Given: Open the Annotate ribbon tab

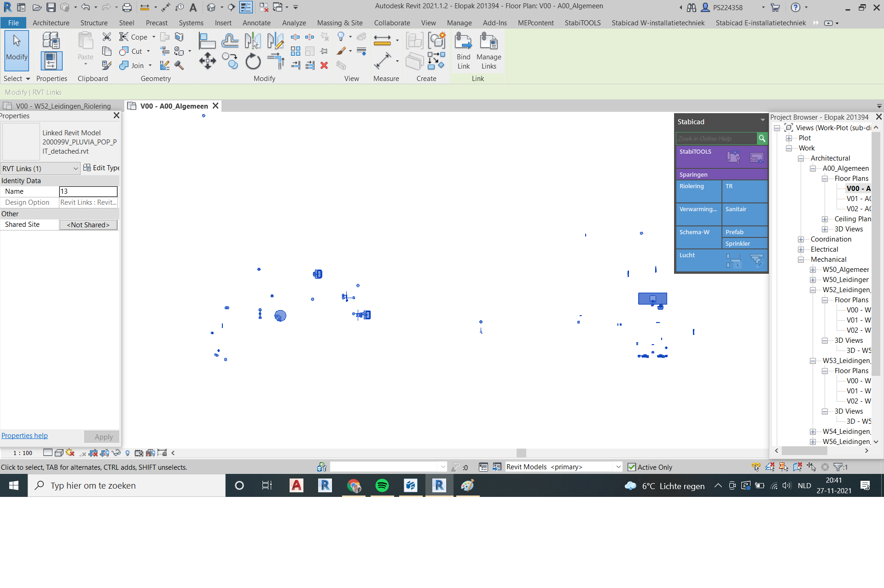Looking at the screenshot, I should (x=256, y=23).
